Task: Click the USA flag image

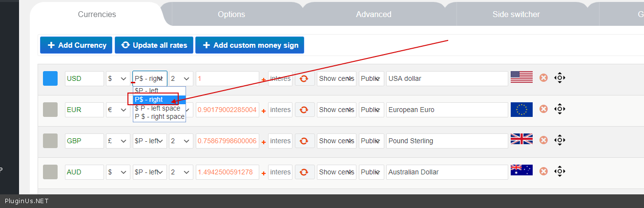Action: pos(521,77)
